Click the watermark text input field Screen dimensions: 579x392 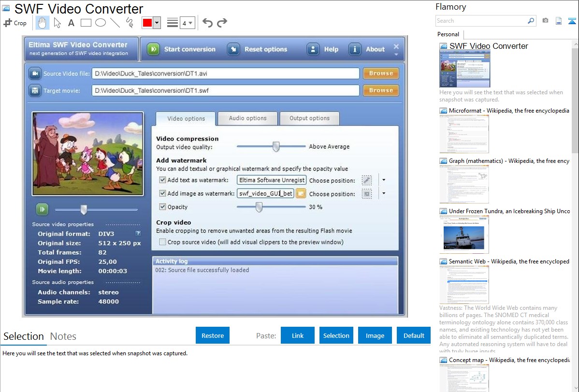click(272, 180)
